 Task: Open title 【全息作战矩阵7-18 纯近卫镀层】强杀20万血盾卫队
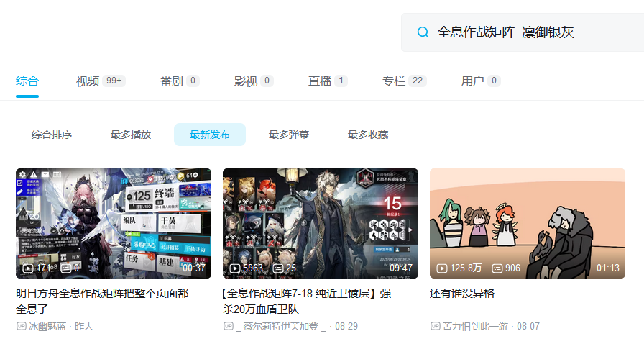307,301
